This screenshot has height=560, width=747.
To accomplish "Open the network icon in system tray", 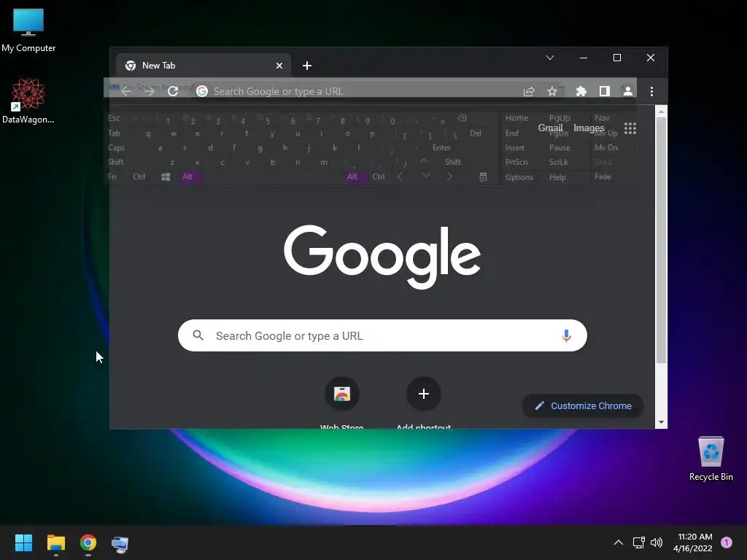I will [638, 542].
